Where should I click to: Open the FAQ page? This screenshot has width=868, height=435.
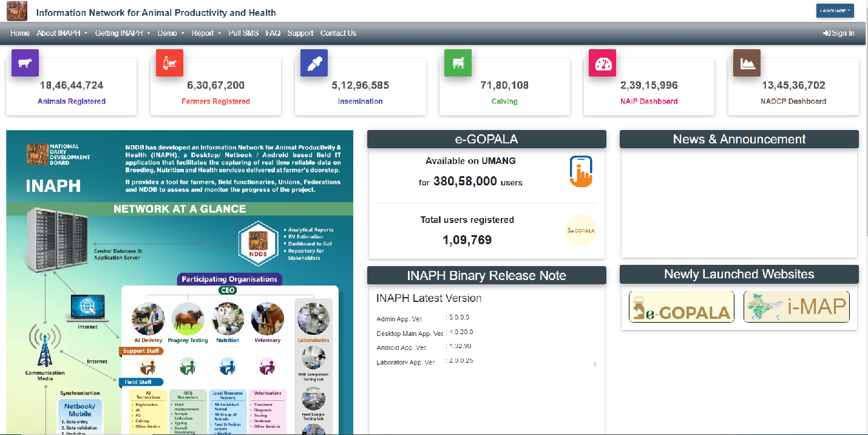(273, 33)
